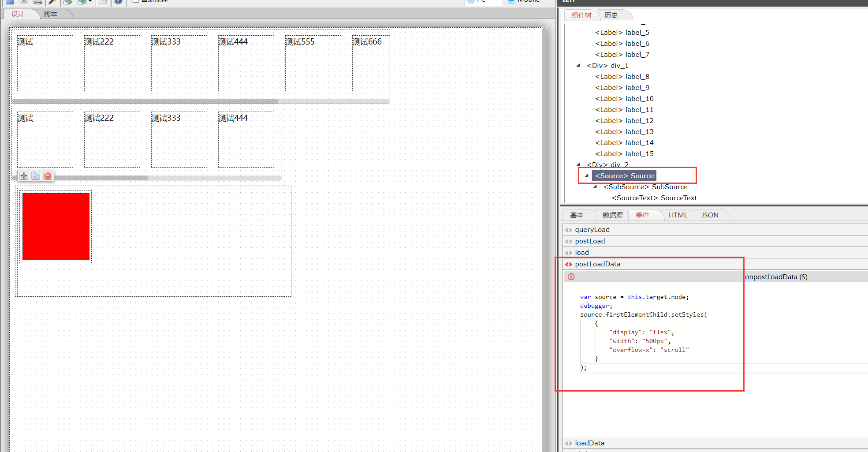Screen dimensions: 868x452
Task: Switch to the 历史 tab
Action: click(611, 15)
